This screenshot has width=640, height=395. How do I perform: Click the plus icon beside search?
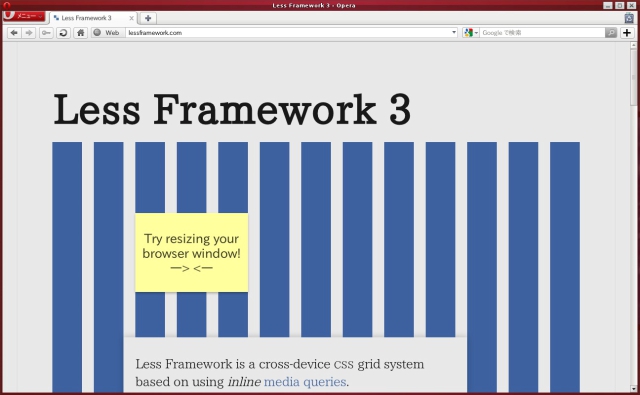[x=627, y=33]
